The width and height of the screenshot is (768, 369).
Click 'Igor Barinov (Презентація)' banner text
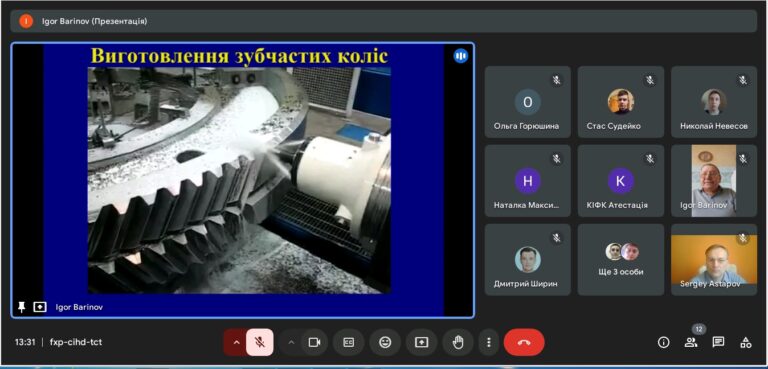[x=95, y=22]
